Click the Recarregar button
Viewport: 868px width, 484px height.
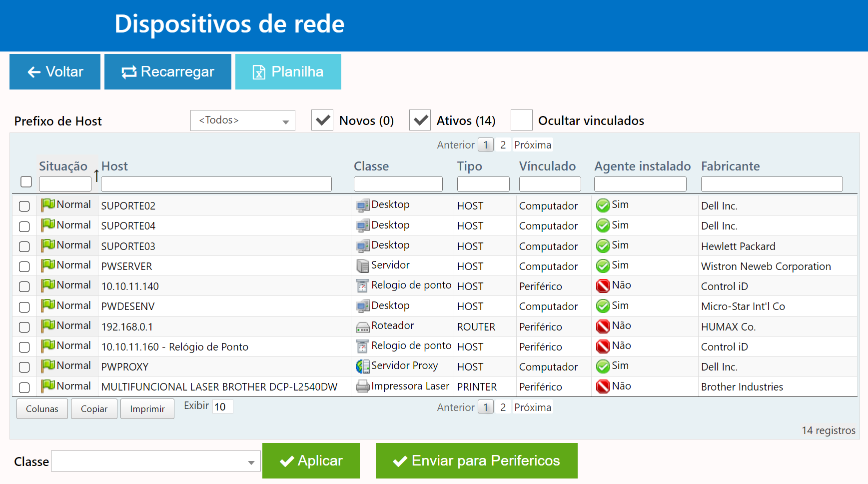168,72
